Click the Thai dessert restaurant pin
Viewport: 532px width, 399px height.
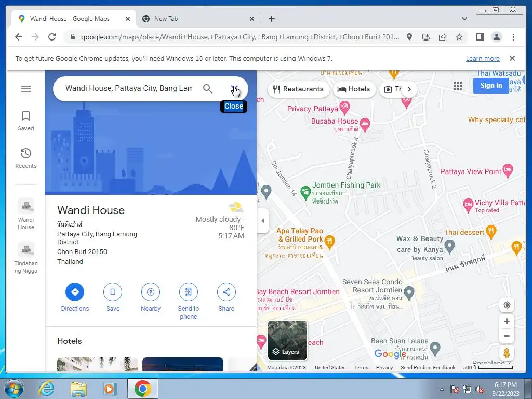(491, 232)
